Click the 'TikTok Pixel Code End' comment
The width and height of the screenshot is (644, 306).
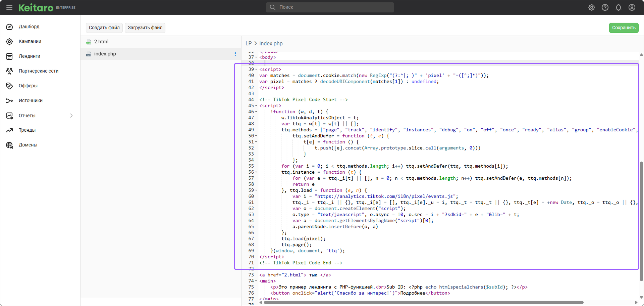[301, 263]
